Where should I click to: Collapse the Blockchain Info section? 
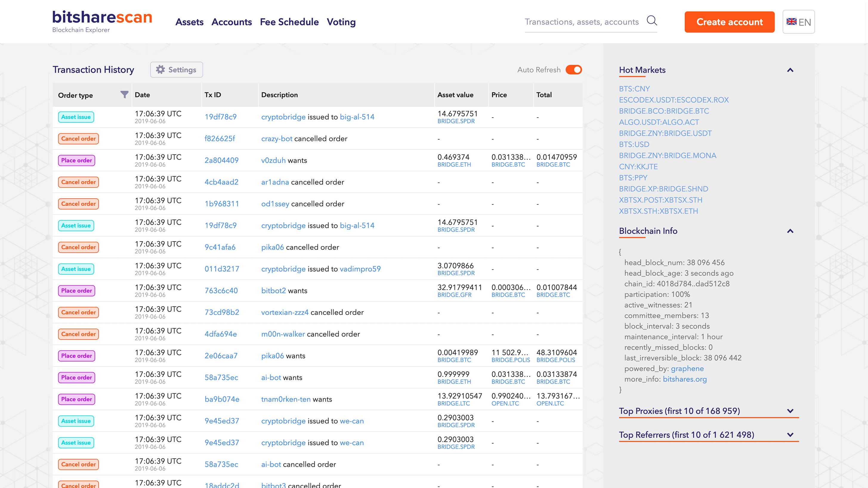click(790, 231)
